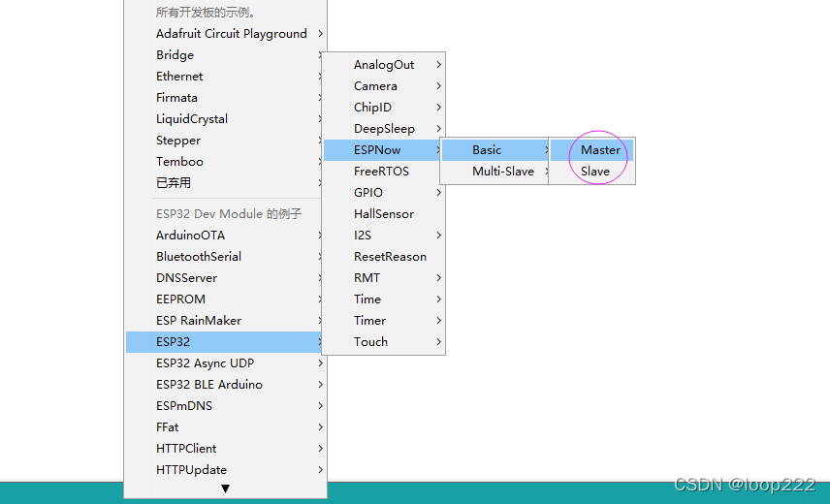The image size is (830, 504).
Task: Open the ESP RainMaker examples submenu
Action: point(223,321)
